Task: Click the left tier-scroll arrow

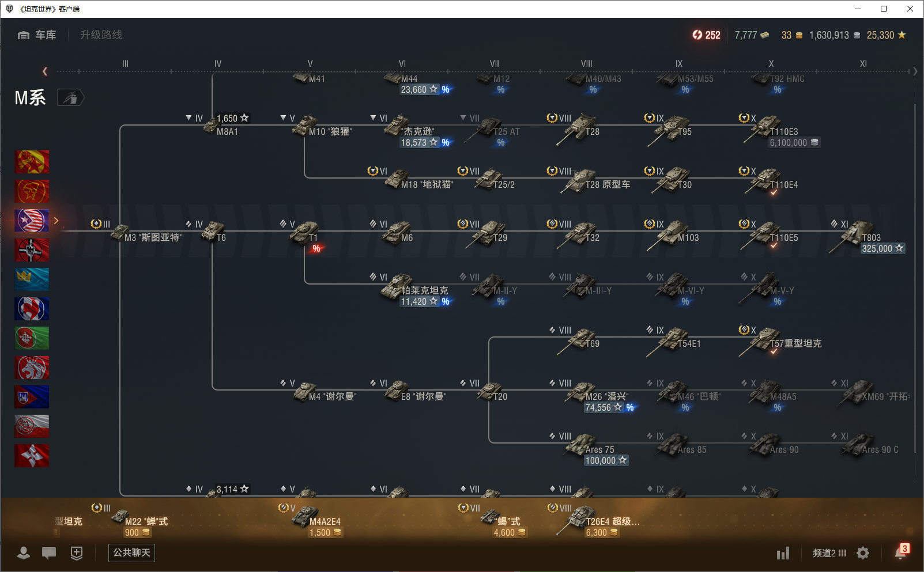Action: pos(45,71)
